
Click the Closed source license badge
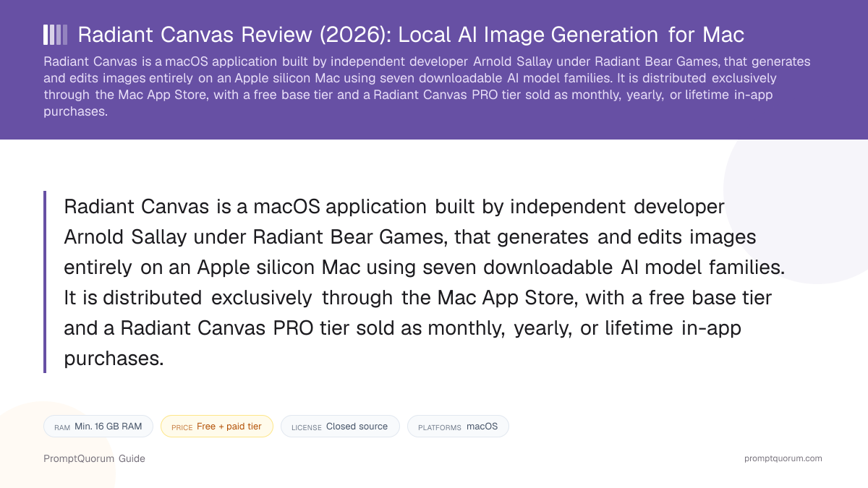point(340,427)
